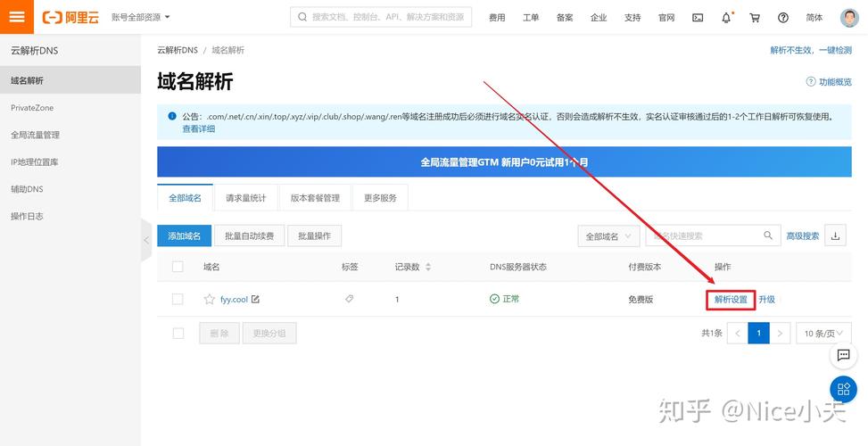Click 解析设置 for fyy.cool
Image resolution: width=868 pixels, height=446 pixels.
731,300
